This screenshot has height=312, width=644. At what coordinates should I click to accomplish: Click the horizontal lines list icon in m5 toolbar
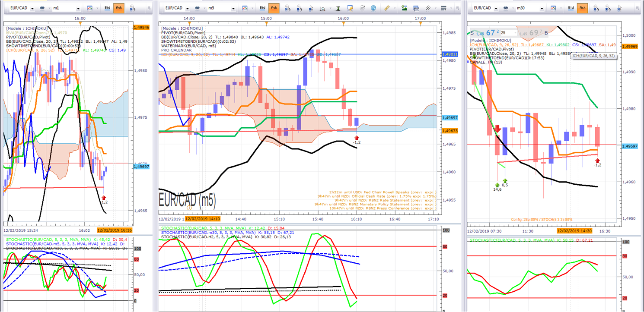click(x=443, y=8)
